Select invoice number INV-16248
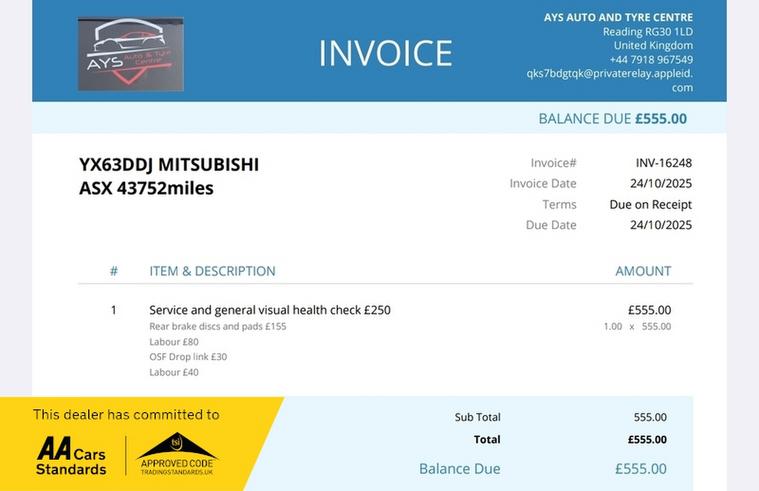The image size is (759, 491). coord(664,163)
